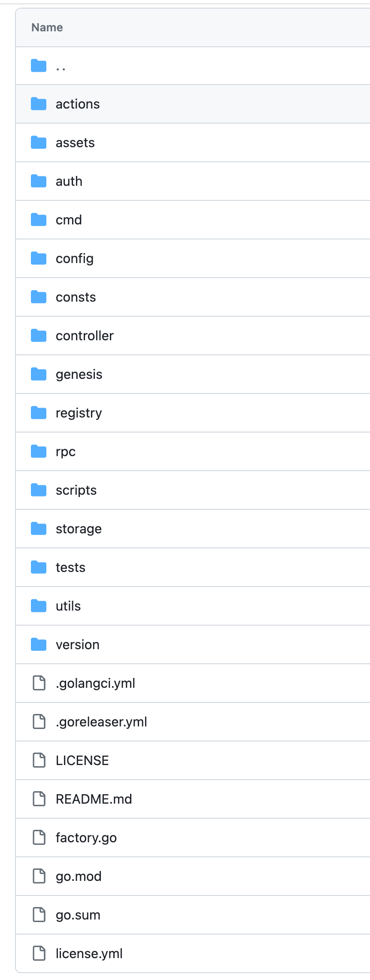
Task: Navigate into the config folder
Action: [x=74, y=258]
